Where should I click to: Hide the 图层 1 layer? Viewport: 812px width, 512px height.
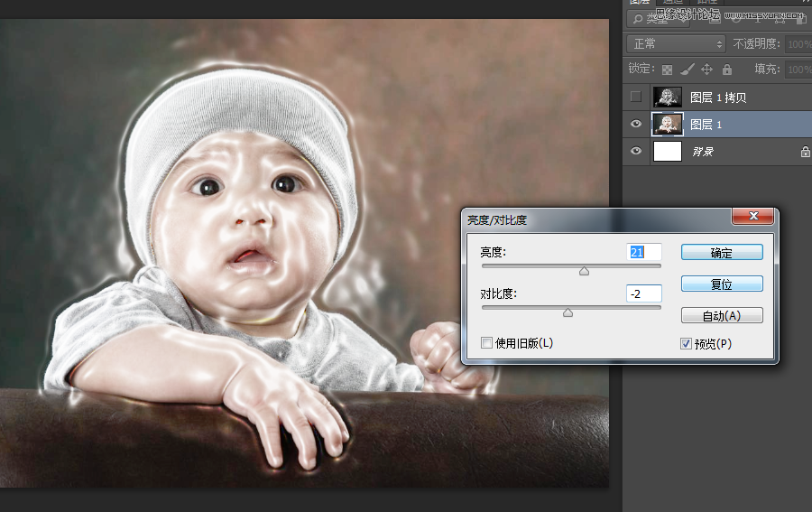coord(636,124)
